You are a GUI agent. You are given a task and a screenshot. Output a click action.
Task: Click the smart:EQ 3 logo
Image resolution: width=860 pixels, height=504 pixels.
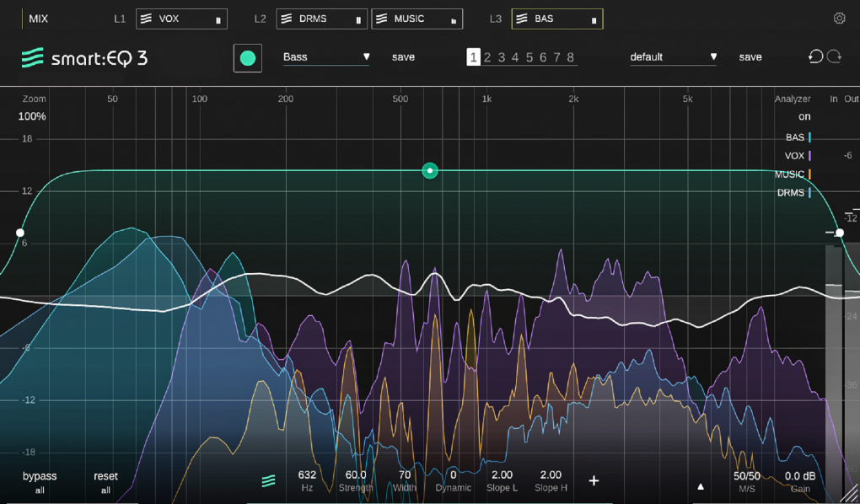coord(84,57)
